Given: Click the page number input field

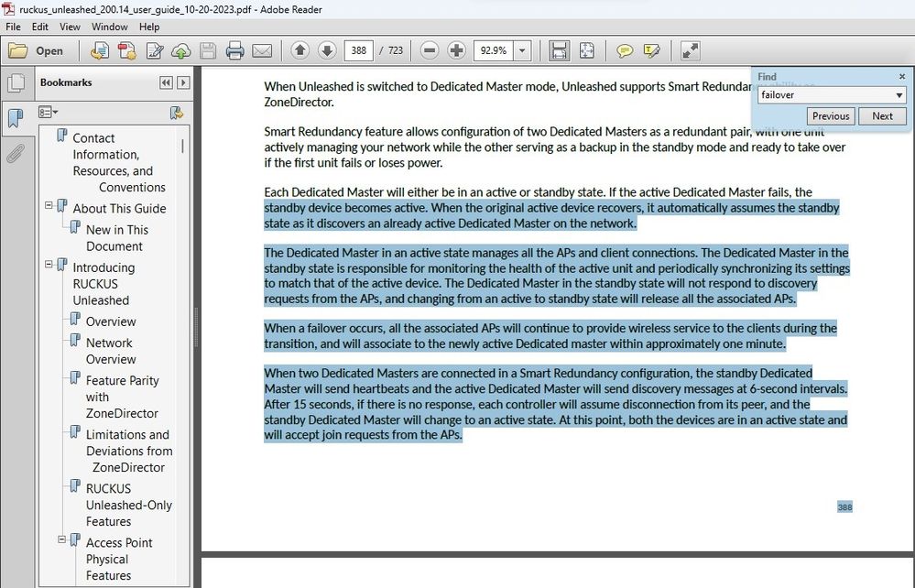Looking at the screenshot, I should click(357, 51).
